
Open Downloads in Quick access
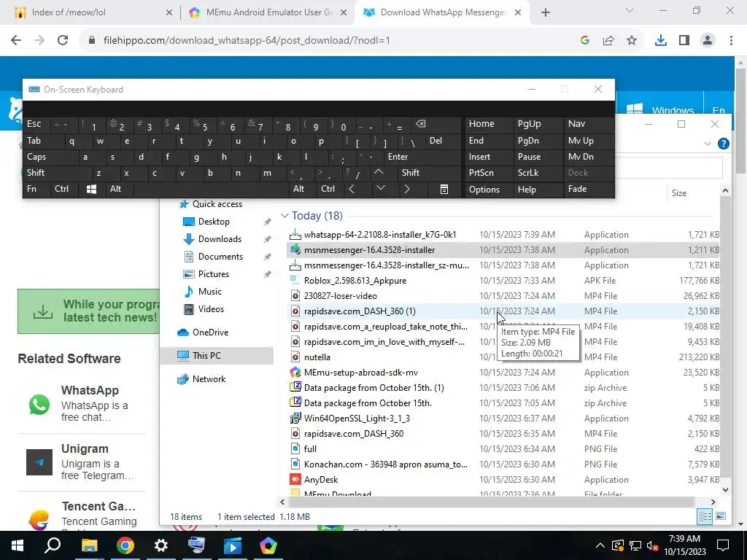(220, 239)
